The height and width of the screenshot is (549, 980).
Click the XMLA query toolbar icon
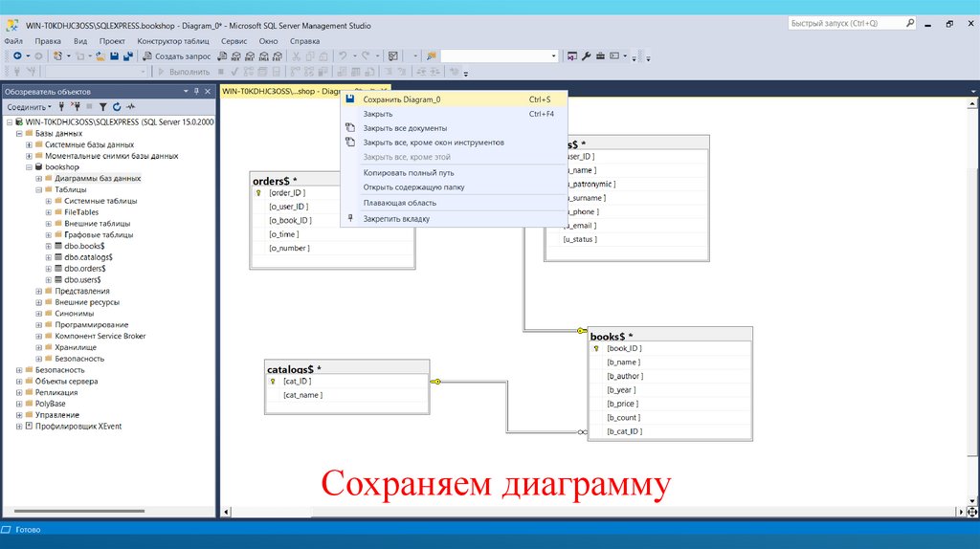tap(264, 56)
